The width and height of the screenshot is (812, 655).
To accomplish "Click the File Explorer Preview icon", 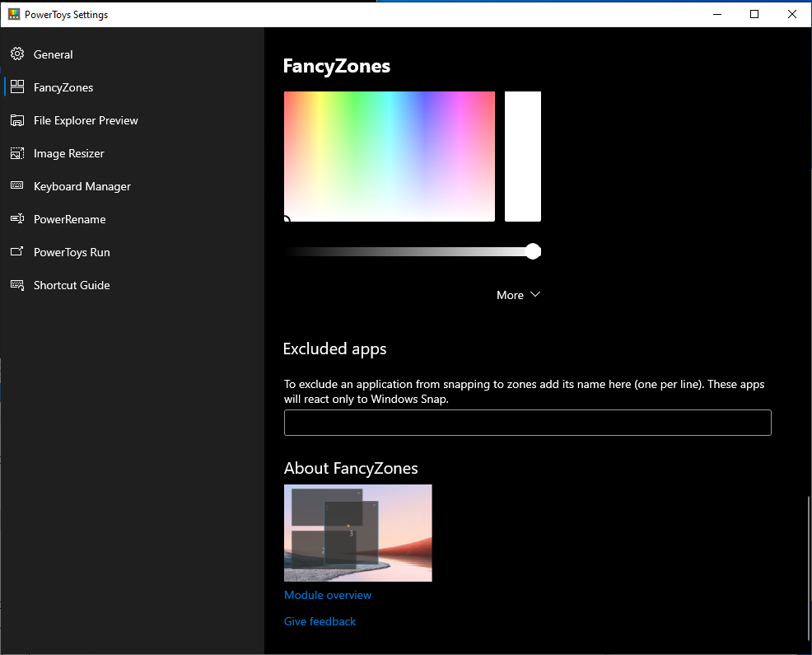I will (x=17, y=120).
